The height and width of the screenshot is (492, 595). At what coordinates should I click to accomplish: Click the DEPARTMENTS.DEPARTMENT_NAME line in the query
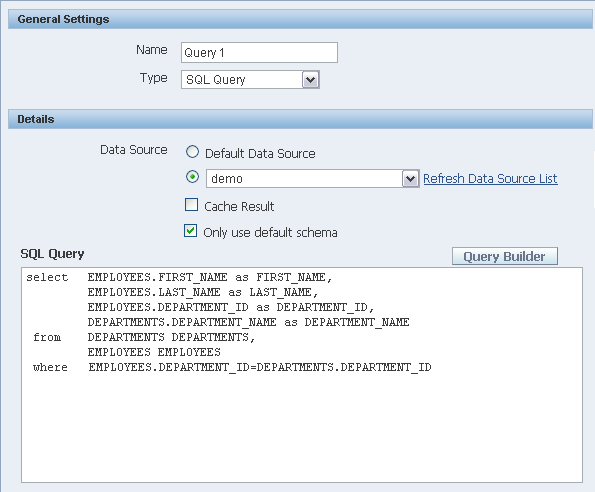click(249, 322)
